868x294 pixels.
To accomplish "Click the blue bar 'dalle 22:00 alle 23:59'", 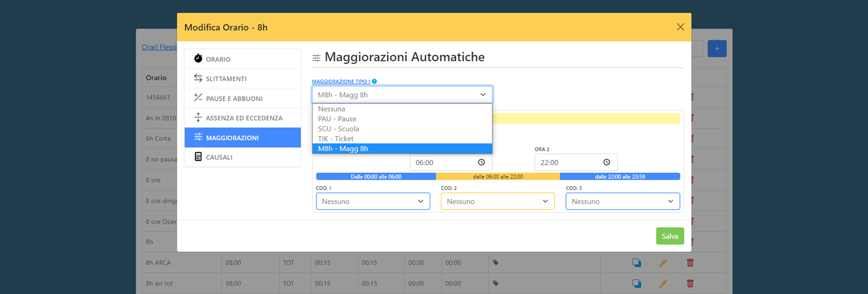I will 620,177.
